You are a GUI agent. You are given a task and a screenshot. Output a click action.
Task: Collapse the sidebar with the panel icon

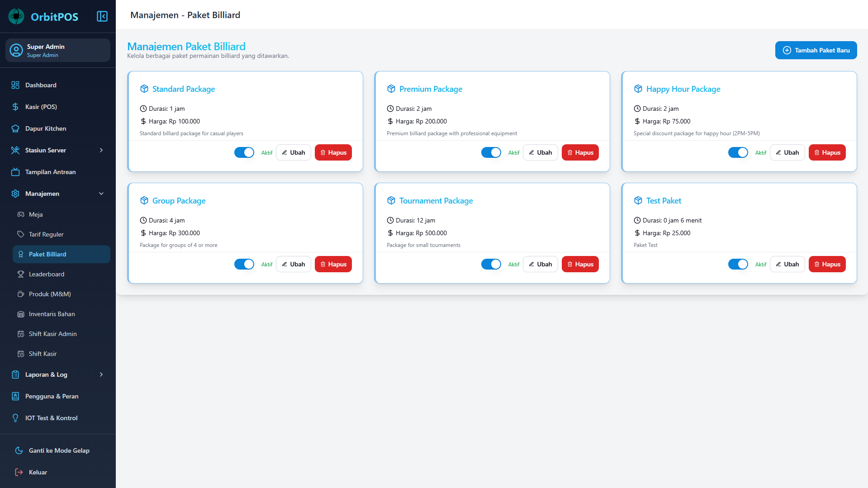[x=102, y=16]
